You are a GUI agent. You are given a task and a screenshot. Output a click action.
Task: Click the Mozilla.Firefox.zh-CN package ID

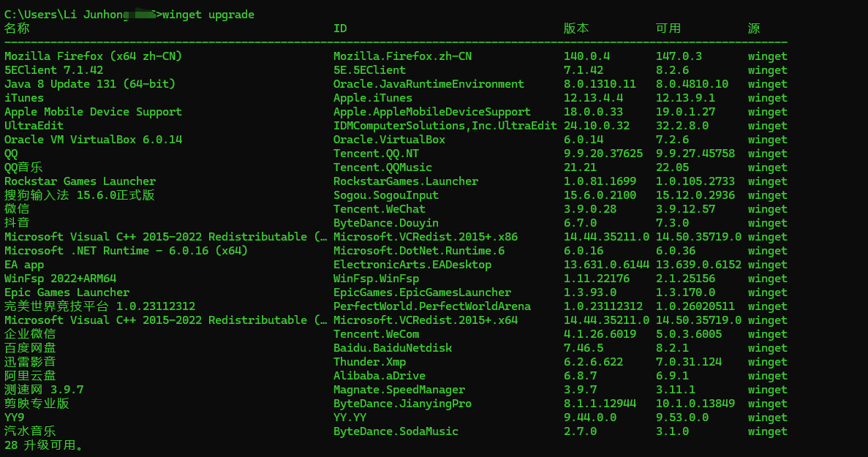tap(402, 56)
